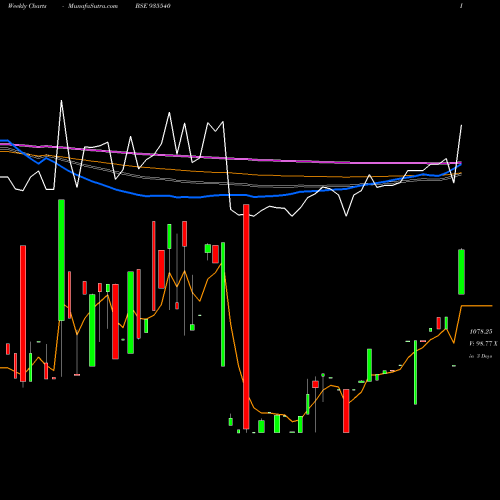This screenshot has height=500, width=500.
Task: Click the price value 1078.25
Action: (x=481, y=332)
